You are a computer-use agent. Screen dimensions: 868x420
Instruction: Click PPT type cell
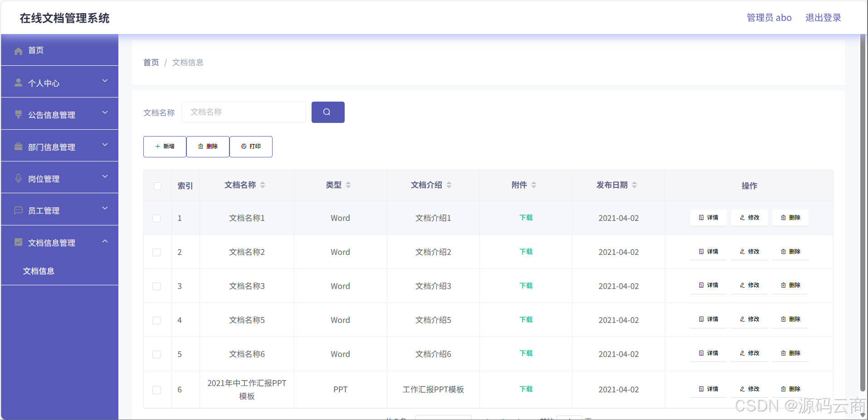click(x=340, y=390)
